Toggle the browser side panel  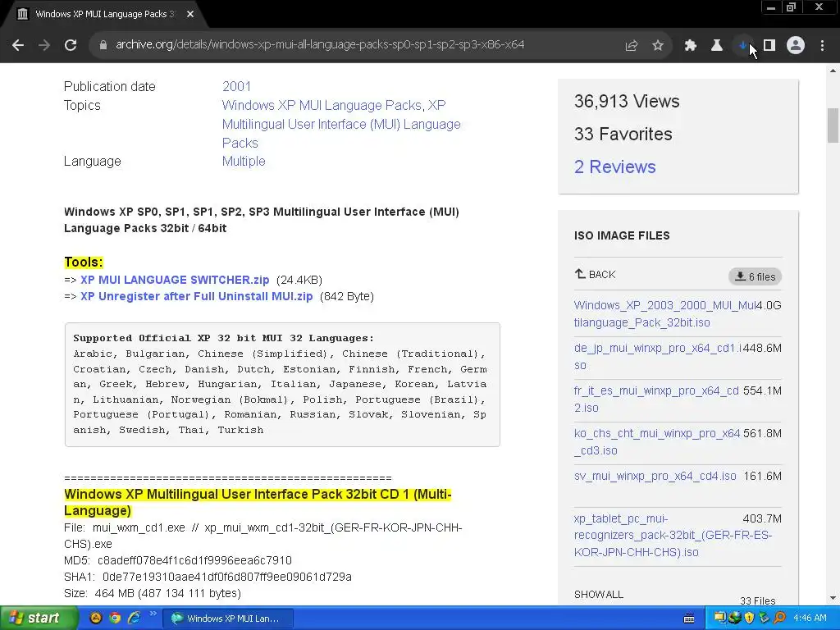coord(769,46)
